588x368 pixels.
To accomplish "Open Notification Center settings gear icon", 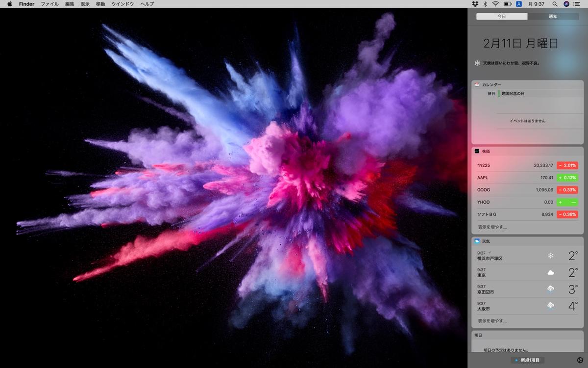I will pyautogui.click(x=580, y=360).
